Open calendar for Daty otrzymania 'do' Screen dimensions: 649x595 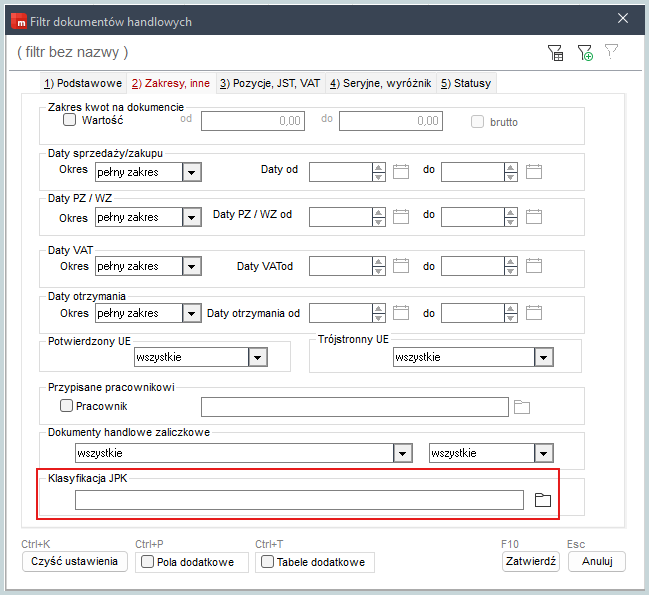pyautogui.click(x=534, y=313)
